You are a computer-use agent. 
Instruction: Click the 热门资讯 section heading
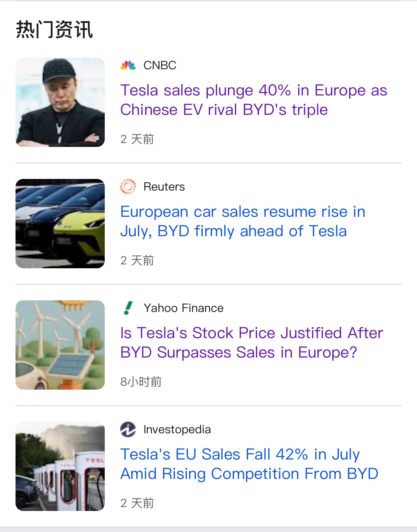coord(54,29)
